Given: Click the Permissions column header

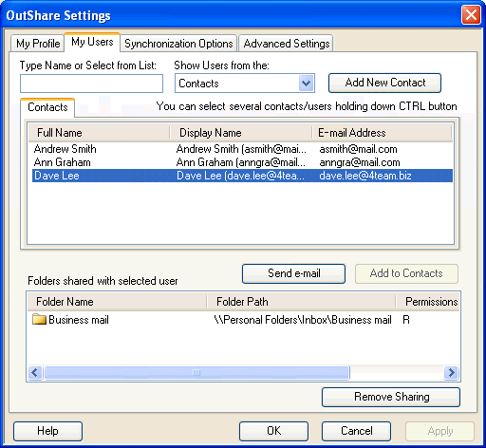Looking at the screenshot, I should click(428, 302).
